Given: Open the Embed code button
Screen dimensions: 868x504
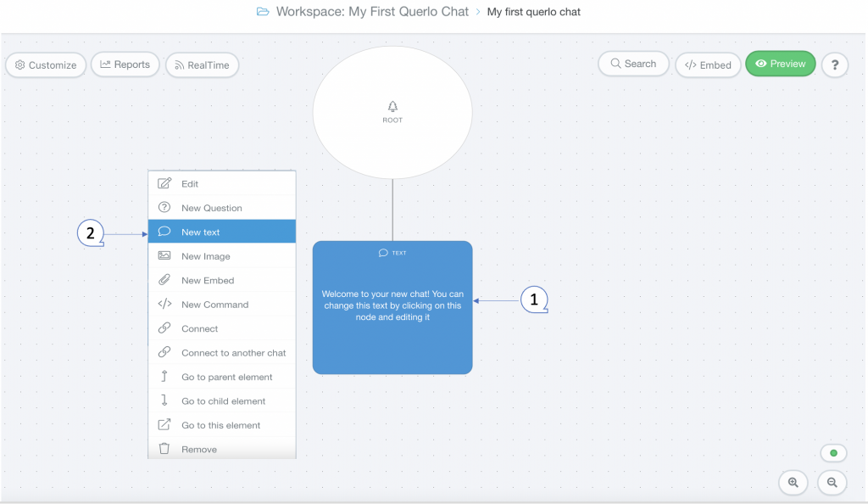Looking at the screenshot, I should 708,64.
